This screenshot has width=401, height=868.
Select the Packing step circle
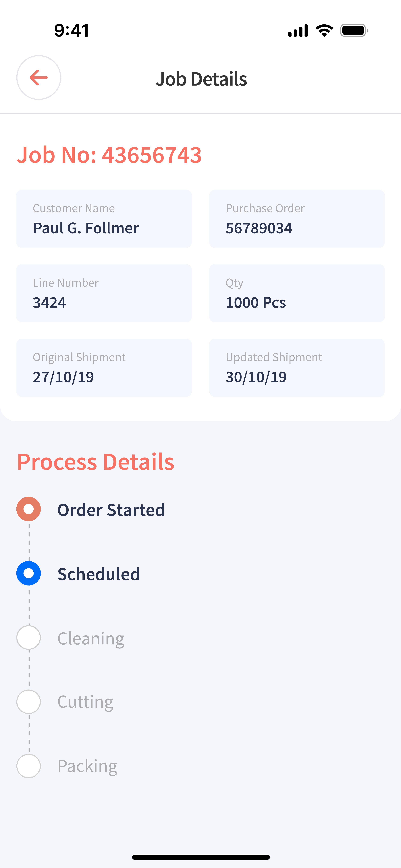(29, 766)
